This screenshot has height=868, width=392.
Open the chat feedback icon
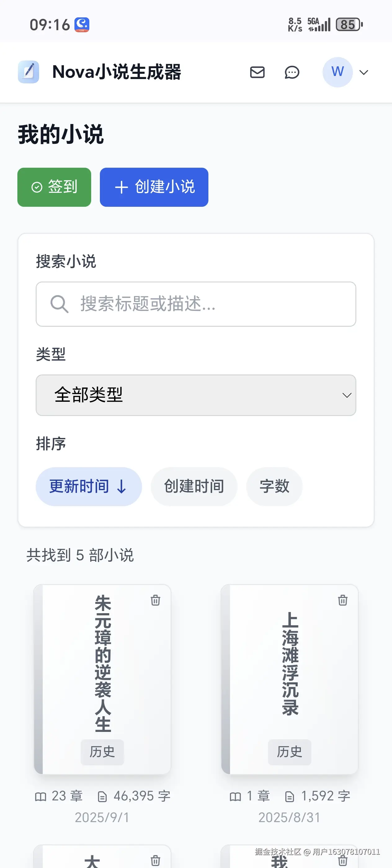(x=291, y=72)
